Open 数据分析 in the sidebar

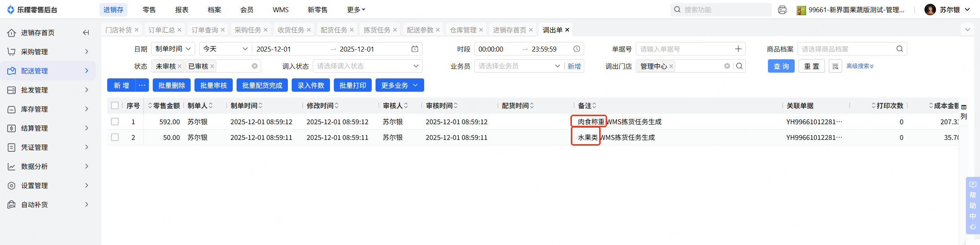coord(48,166)
